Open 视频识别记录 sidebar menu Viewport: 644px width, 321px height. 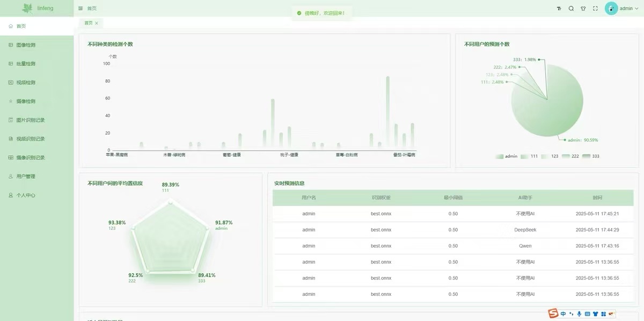click(x=36, y=139)
